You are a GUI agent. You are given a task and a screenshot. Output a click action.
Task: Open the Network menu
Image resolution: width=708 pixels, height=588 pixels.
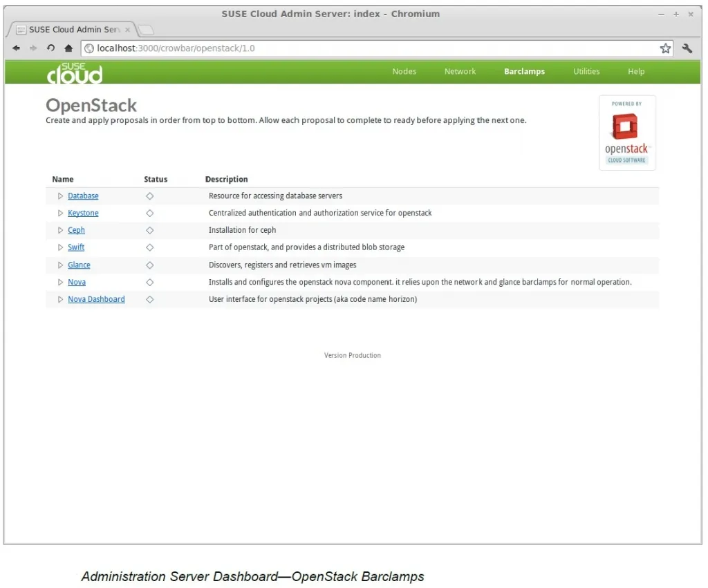460,72
